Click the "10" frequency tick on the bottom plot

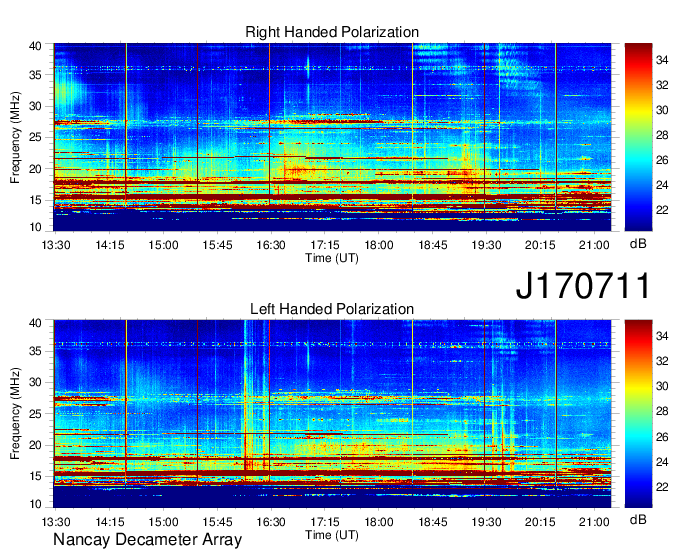coord(35,503)
